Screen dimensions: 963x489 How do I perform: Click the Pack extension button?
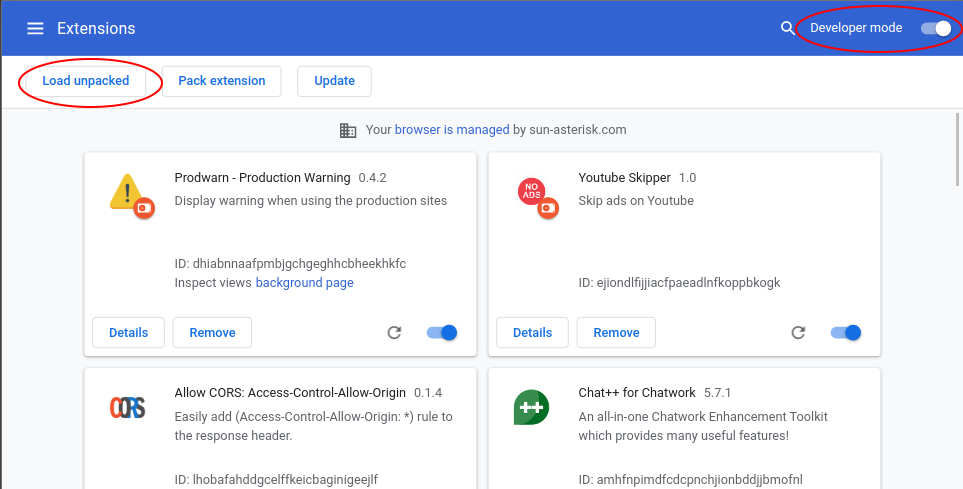(x=222, y=81)
